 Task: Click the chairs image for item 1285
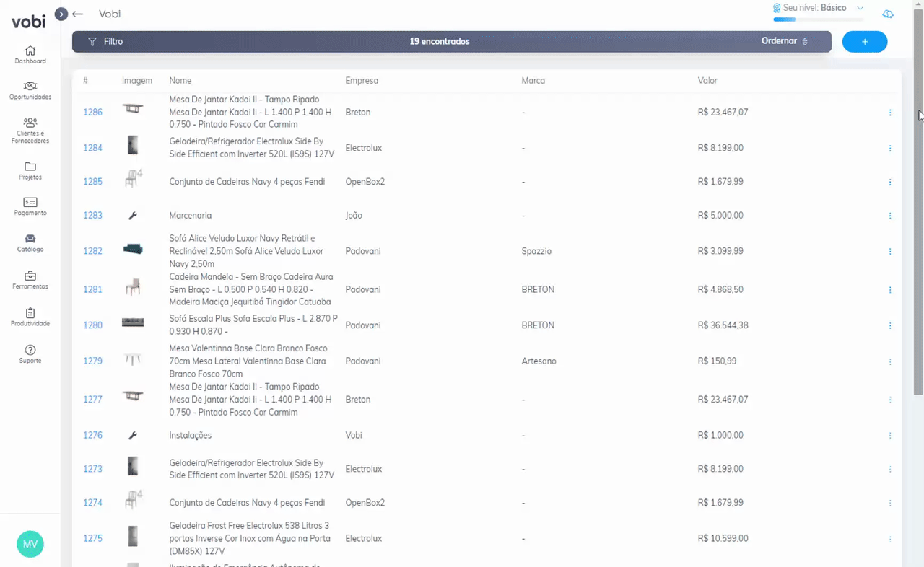(133, 178)
